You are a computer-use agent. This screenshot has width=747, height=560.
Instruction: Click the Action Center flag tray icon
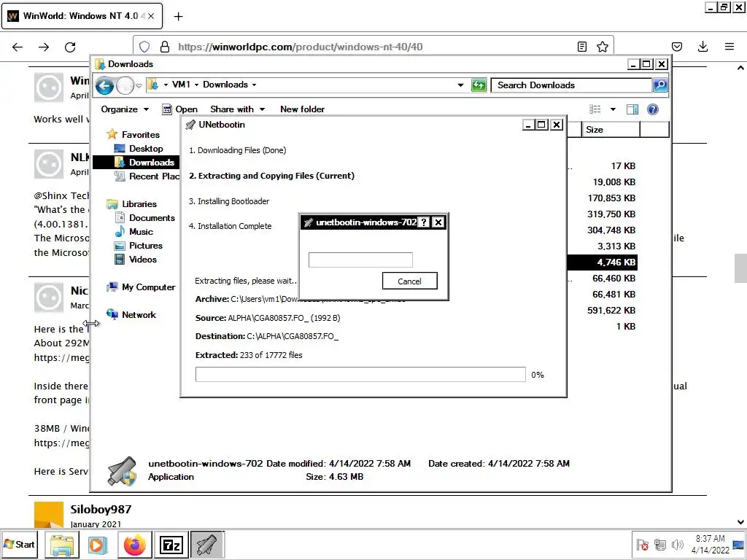pyautogui.click(x=642, y=545)
